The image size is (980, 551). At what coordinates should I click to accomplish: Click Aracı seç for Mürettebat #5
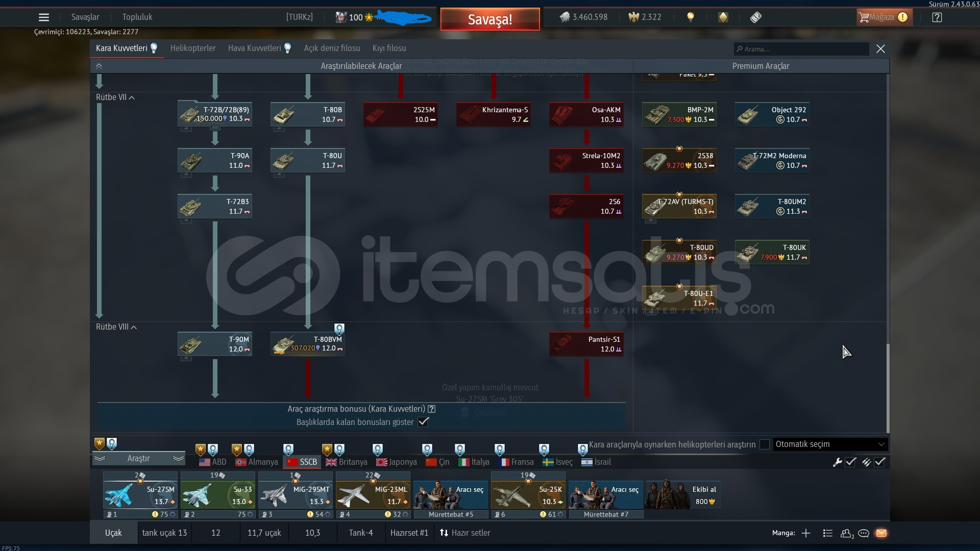tap(450, 494)
